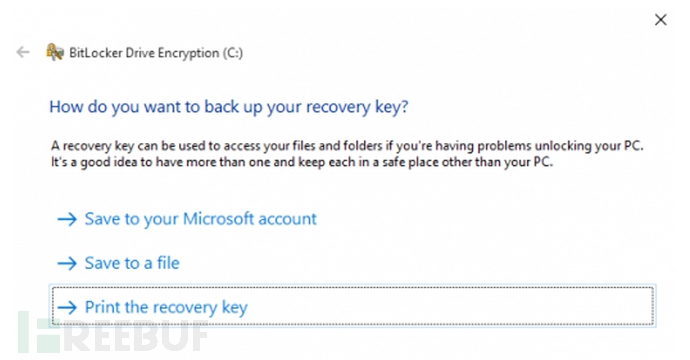This screenshot has height=360, width=690.
Task: Click the word 'file' in the second option
Action: tap(168, 263)
